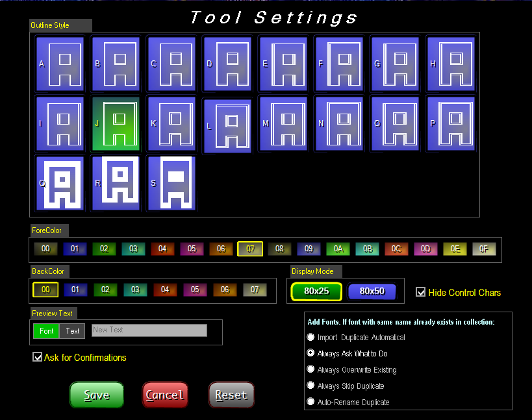Select outline style R

click(115, 184)
